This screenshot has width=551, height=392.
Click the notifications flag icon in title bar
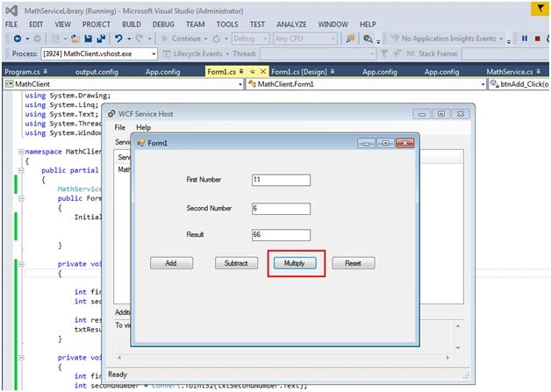coord(540,9)
